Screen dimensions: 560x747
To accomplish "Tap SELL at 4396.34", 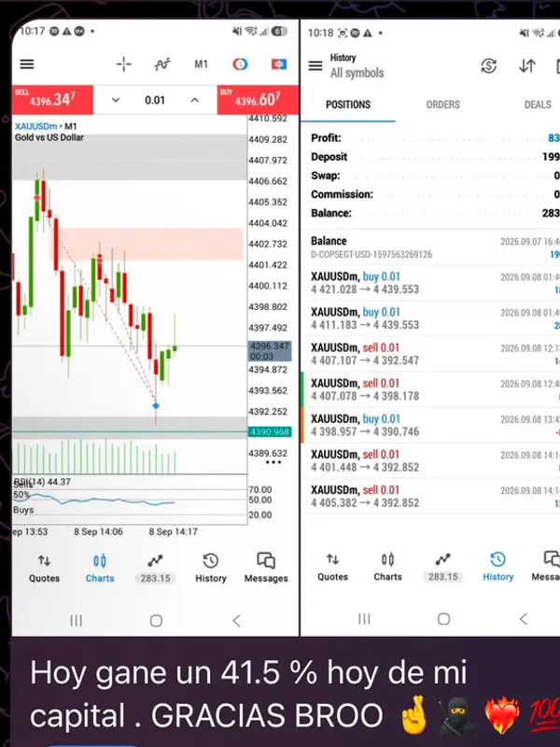I will [x=53, y=100].
